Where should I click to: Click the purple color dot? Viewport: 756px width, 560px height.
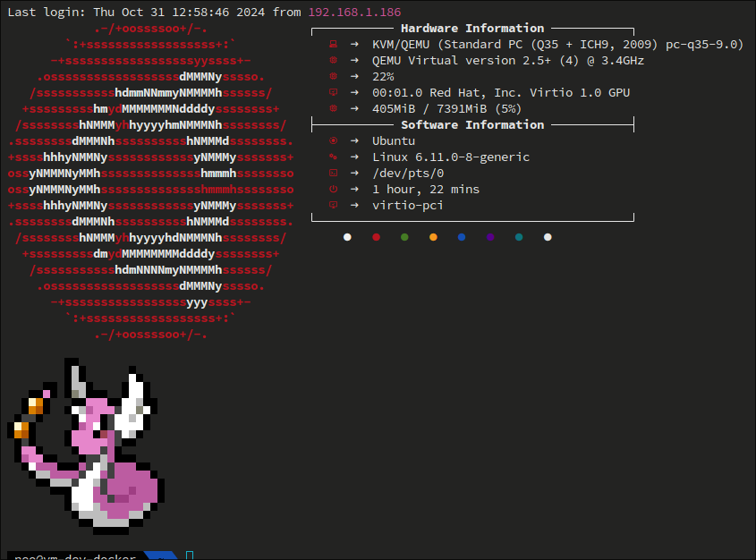[x=490, y=237]
